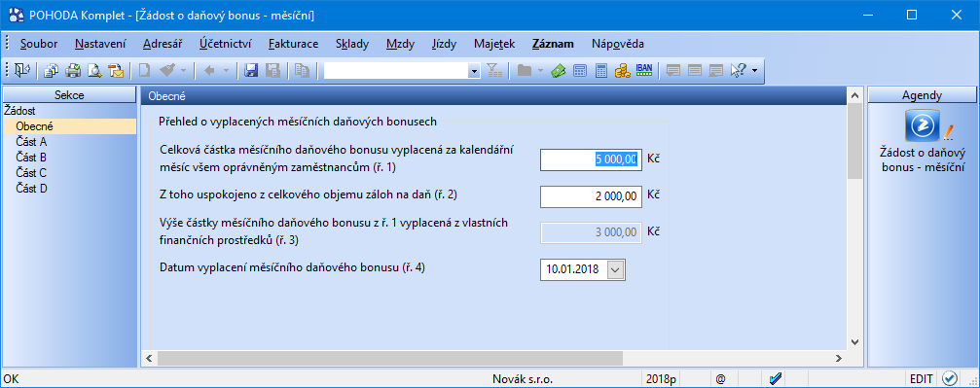Click the gold coins icon
The width and height of the screenshot is (980, 388).
pyautogui.click(x=622, y=71)
